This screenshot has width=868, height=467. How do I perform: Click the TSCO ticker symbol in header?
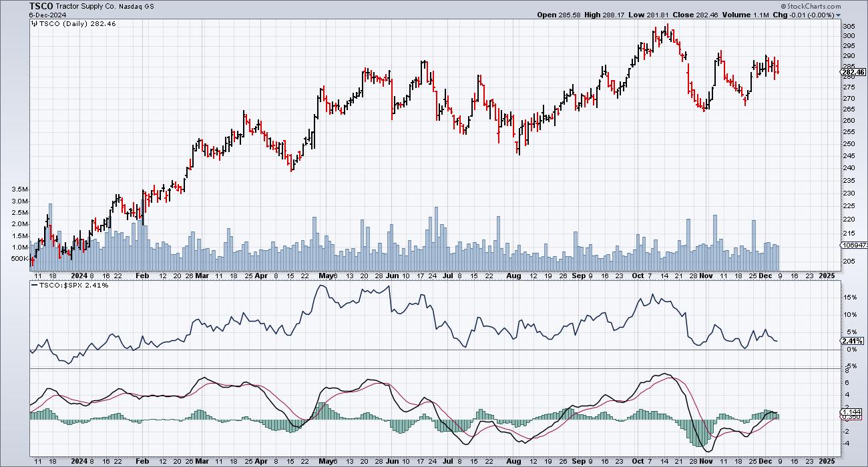41,5
